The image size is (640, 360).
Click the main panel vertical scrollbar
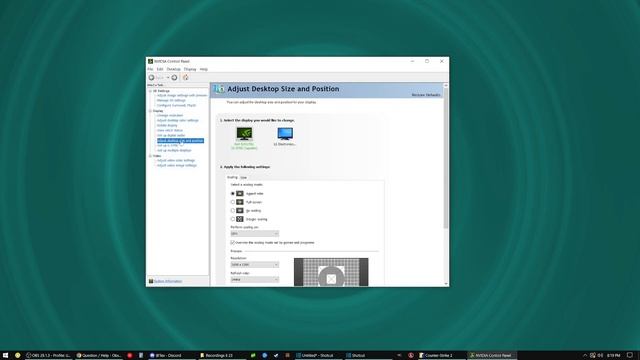[446, 158]
